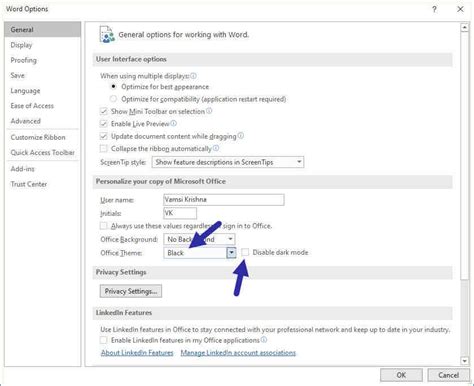Open the Office Theme dropdown arrow
The height and width of the screenshot is (386, 474).
coord(231,253)
